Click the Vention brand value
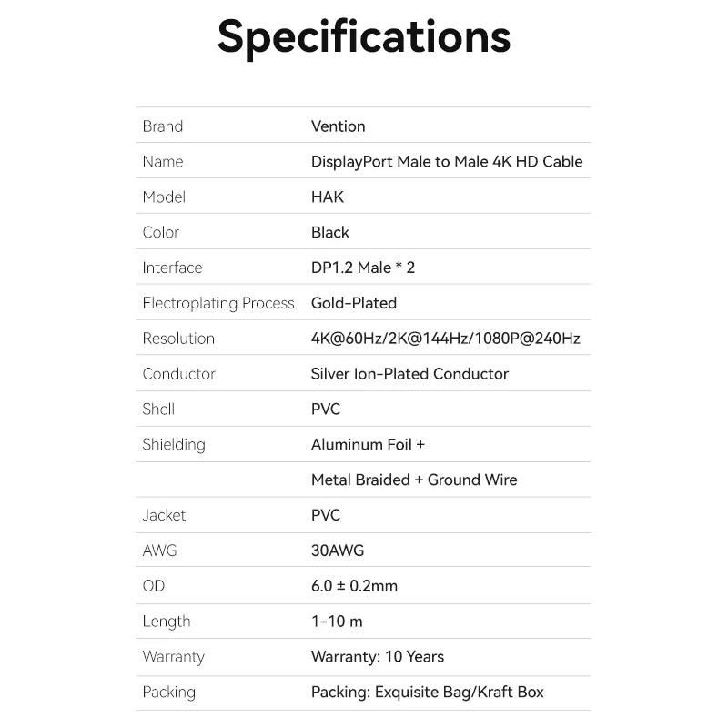The image size is (728, 728). [338, 126]
